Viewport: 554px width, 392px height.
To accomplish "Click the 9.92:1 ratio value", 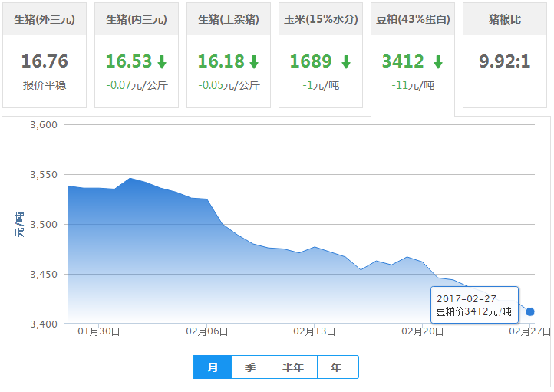I will click(505, 61).
